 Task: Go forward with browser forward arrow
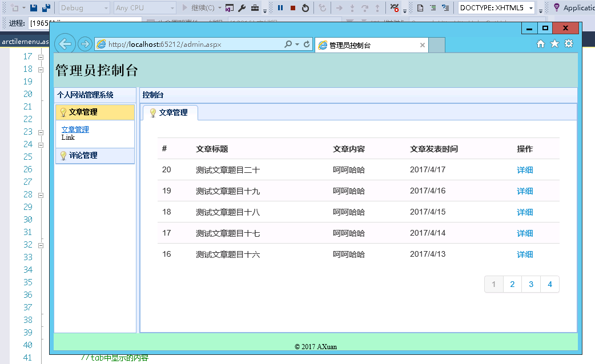click(x=85, y=44)
